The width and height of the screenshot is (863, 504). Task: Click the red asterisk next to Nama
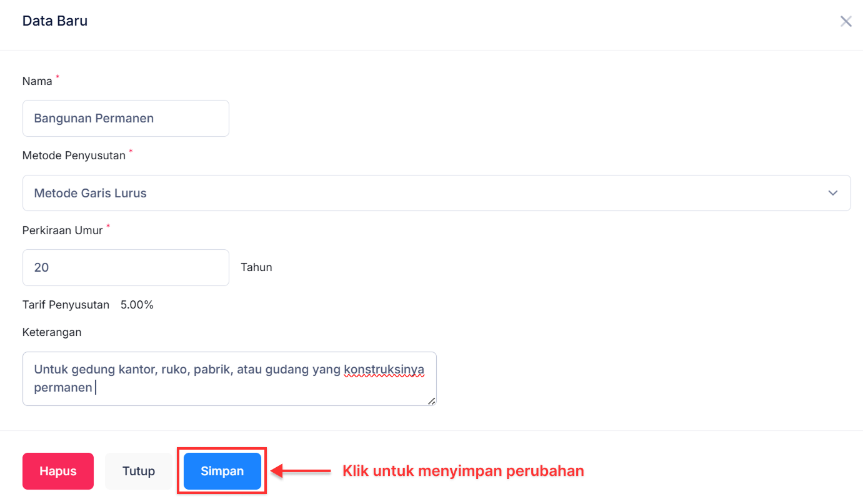pyautogui.click(x=57, y=76)
